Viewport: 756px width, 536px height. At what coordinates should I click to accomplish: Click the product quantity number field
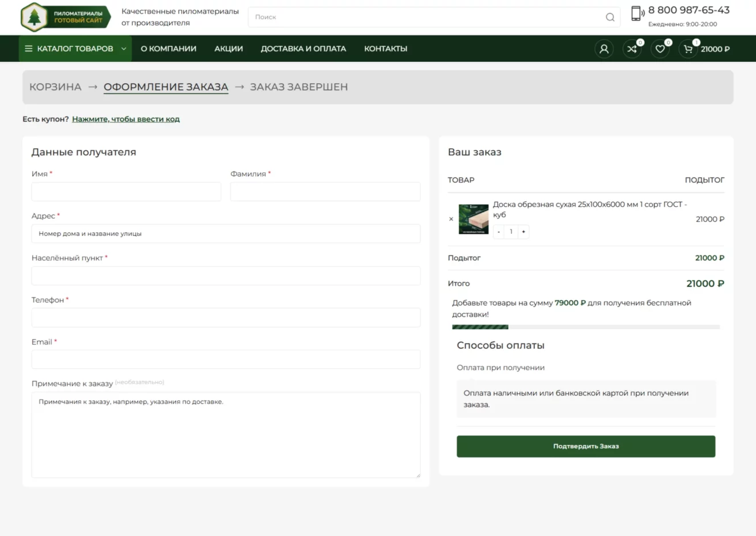(511, 232)
